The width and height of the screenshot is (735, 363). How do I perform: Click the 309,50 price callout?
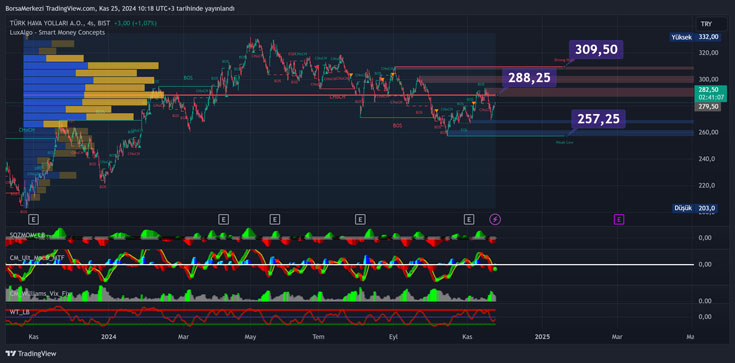pos(596,49)
